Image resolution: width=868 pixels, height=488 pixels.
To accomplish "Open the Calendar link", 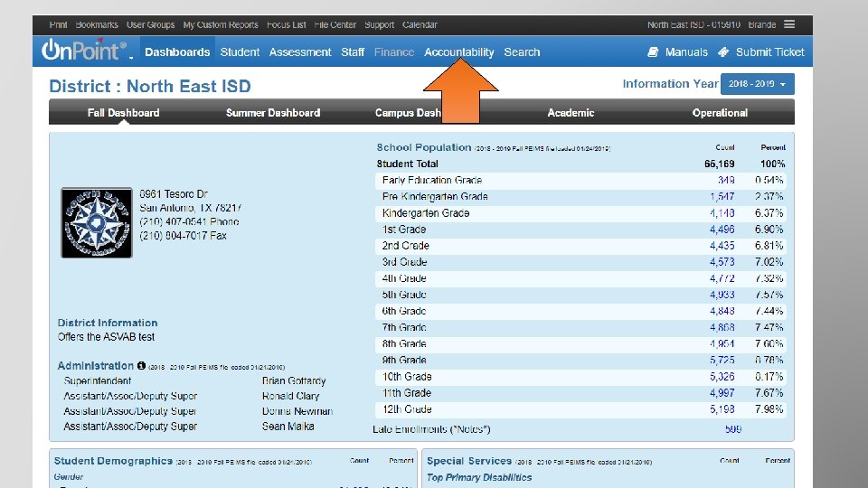I will point(420,24).
